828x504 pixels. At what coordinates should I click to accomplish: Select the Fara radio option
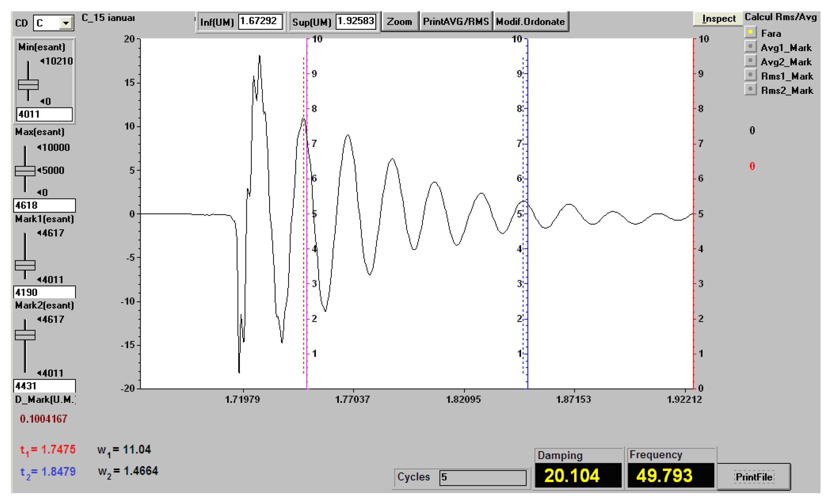coord(750,32)
